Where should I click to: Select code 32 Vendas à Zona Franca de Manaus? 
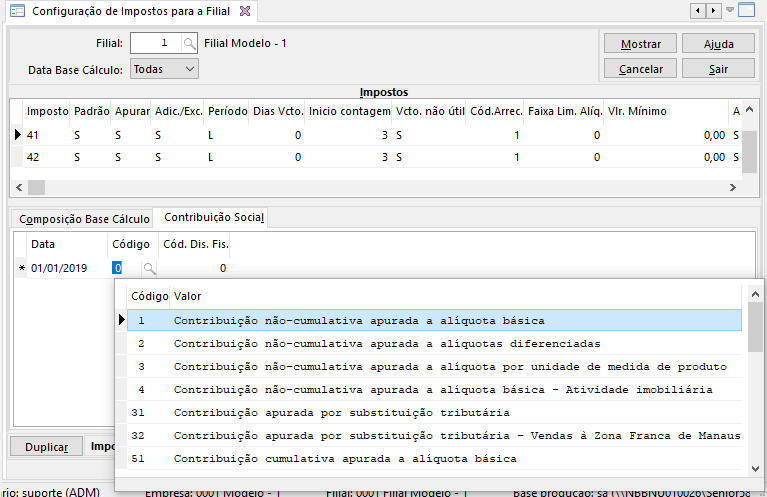click(x=434, y=435)
